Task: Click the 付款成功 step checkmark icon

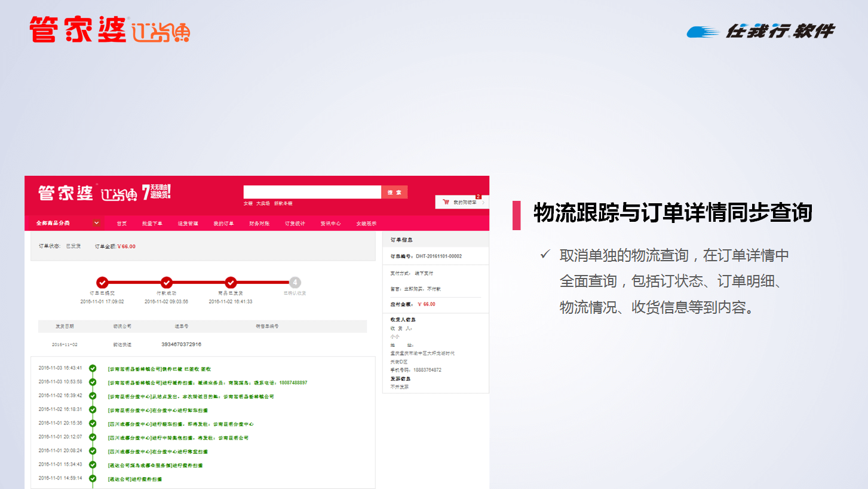Action: (x=167, y=283)
